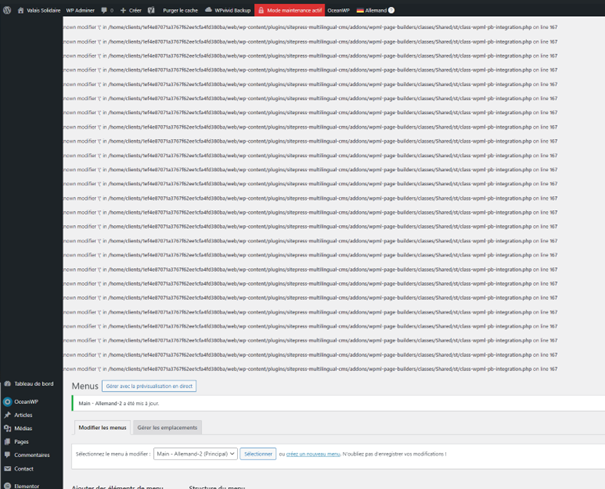Open the Main - Allemand-2 menu dropdown
The height and width of the screenshot is (489, 605).
pos(195,454)
